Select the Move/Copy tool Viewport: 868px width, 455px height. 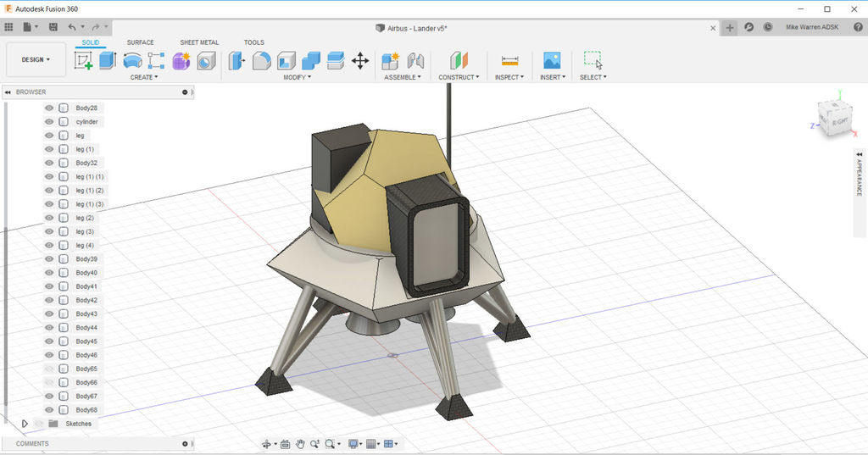(360, 60)
